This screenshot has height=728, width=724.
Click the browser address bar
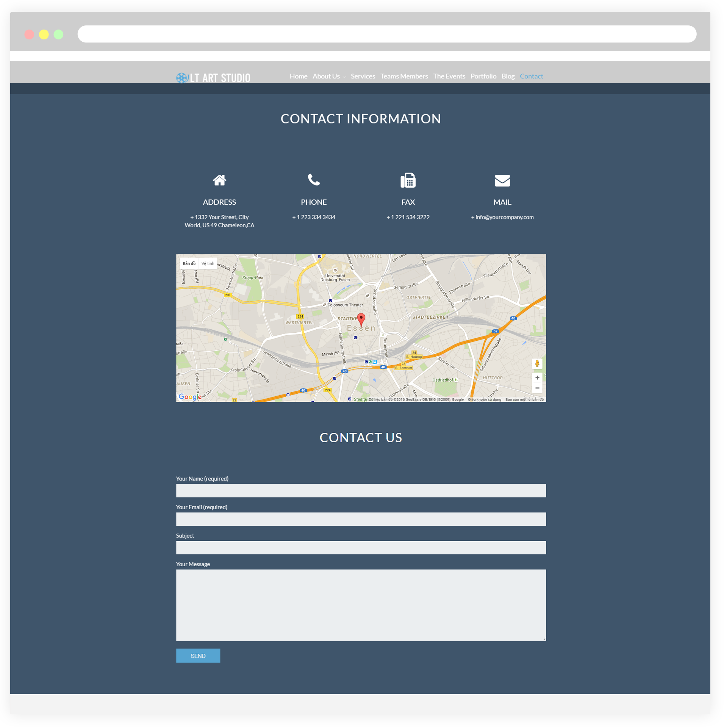387,34
